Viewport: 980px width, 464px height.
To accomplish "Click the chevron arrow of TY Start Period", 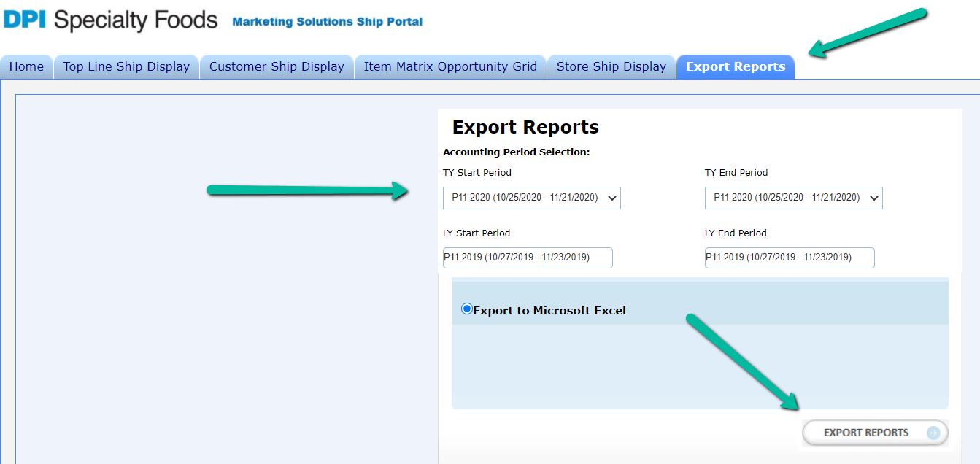I will click(x=612, y=198).
